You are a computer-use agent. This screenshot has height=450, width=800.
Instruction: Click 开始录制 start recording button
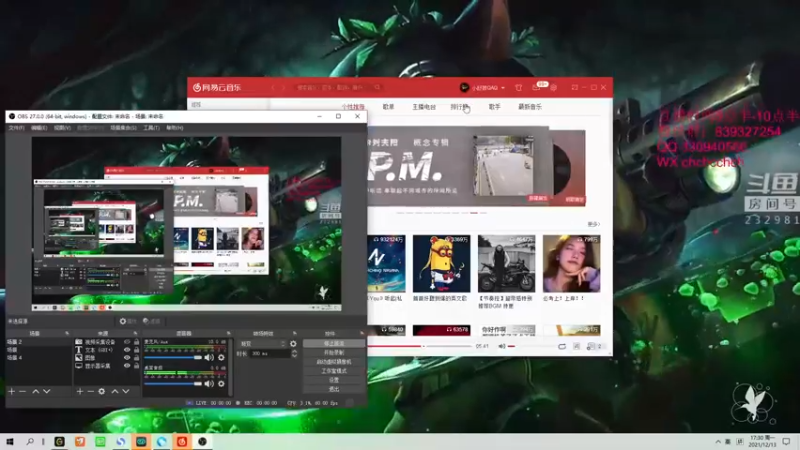(x=334, y=353)
